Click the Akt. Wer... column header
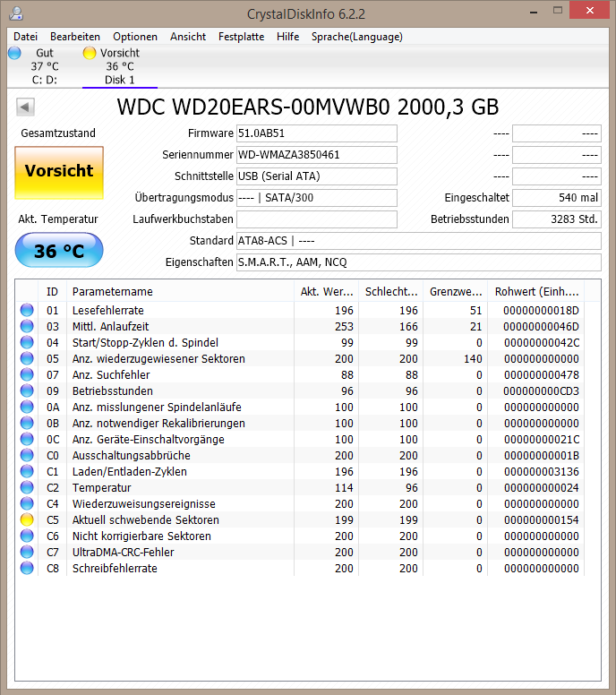 326,292
